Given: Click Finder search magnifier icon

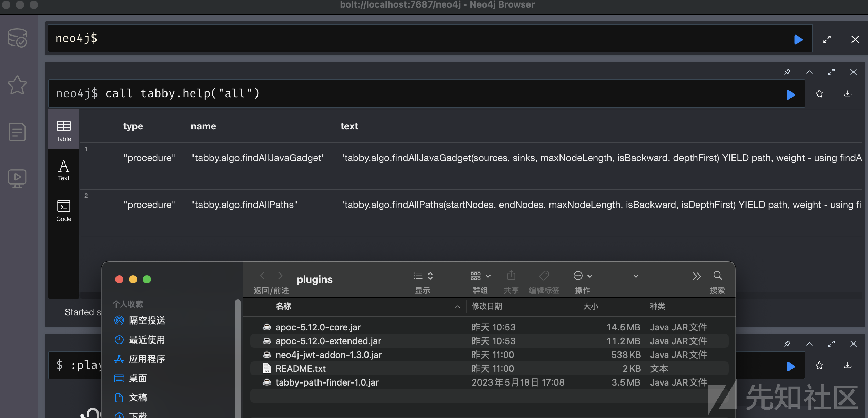Looking at the screenshot, I should [x=717, y=276].
